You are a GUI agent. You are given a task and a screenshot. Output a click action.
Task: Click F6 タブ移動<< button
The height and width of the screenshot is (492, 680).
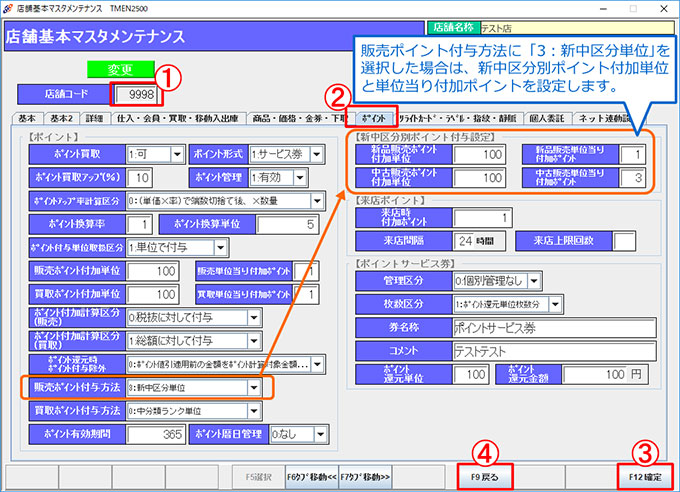311,477
